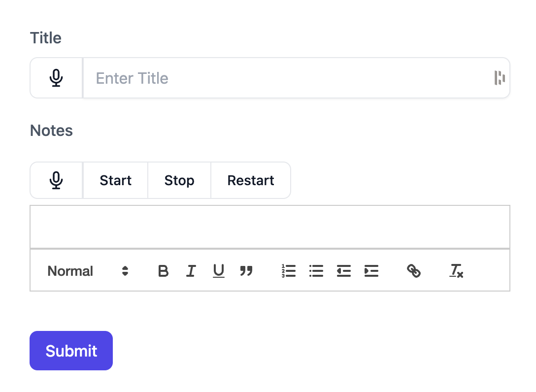Submit the form
Screen dimensions: 536x392
click(x=71, y=351)
